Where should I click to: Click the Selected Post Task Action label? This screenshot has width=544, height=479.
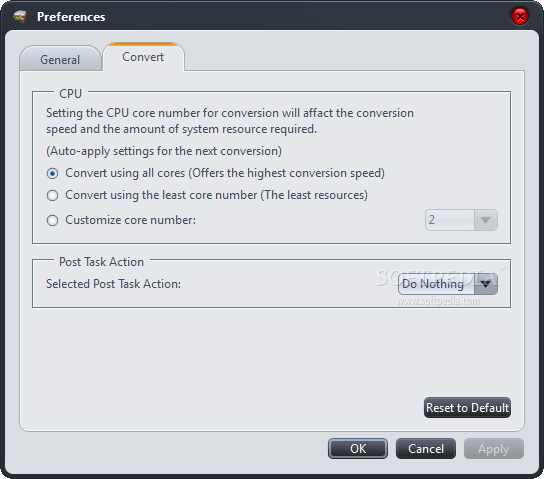tap(113, 284)
